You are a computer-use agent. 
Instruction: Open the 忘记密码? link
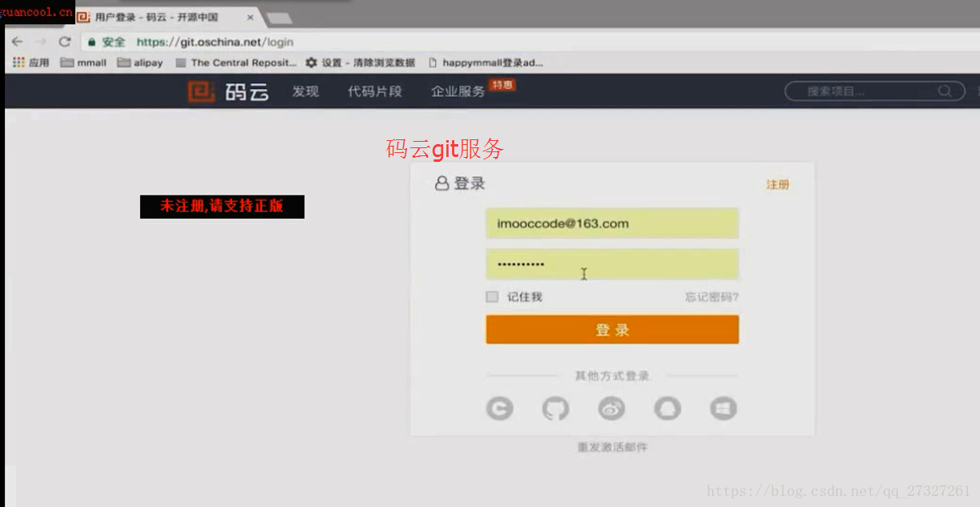coord(712,297)
